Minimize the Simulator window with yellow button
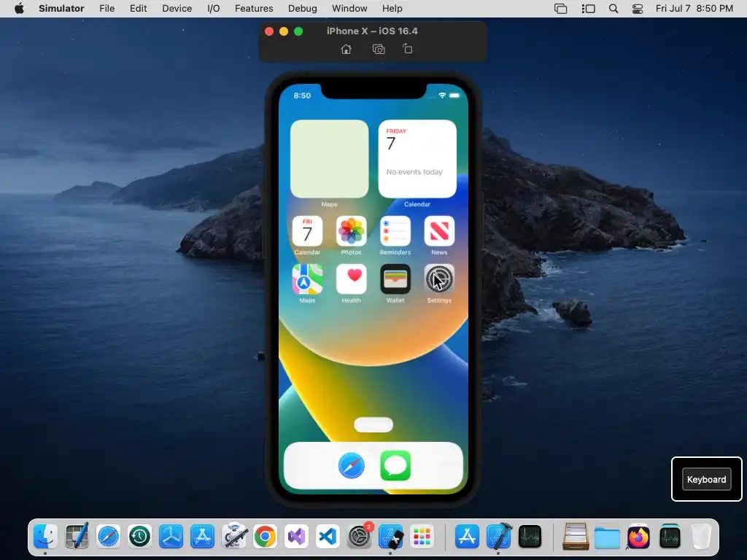 click(x=284, y=31)
